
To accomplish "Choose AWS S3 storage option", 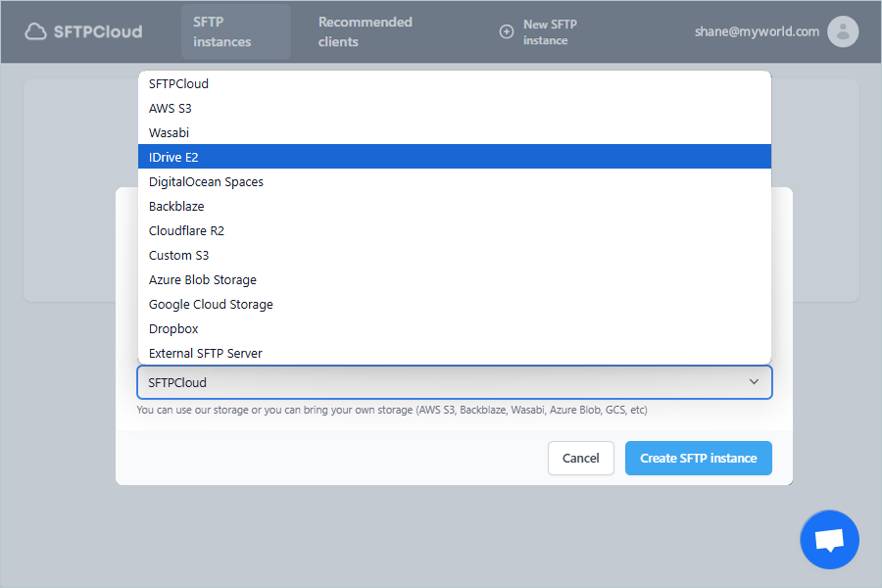I will coord(455,108).
